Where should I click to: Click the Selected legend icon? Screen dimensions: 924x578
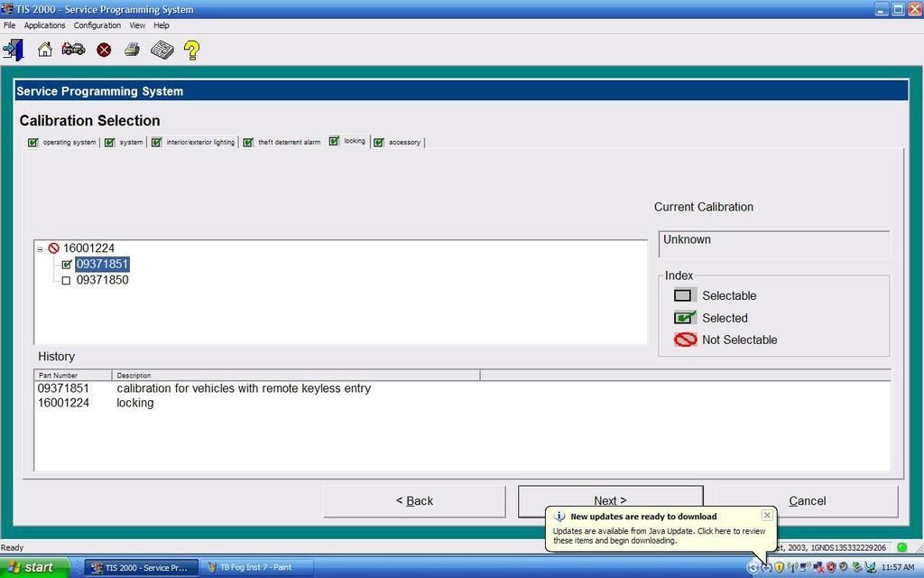(684, 318)
